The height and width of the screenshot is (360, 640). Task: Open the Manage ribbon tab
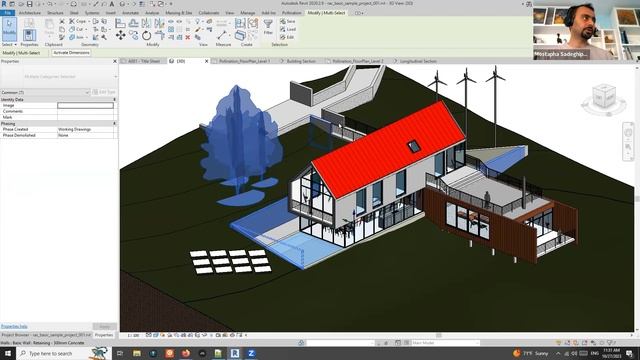247,13
